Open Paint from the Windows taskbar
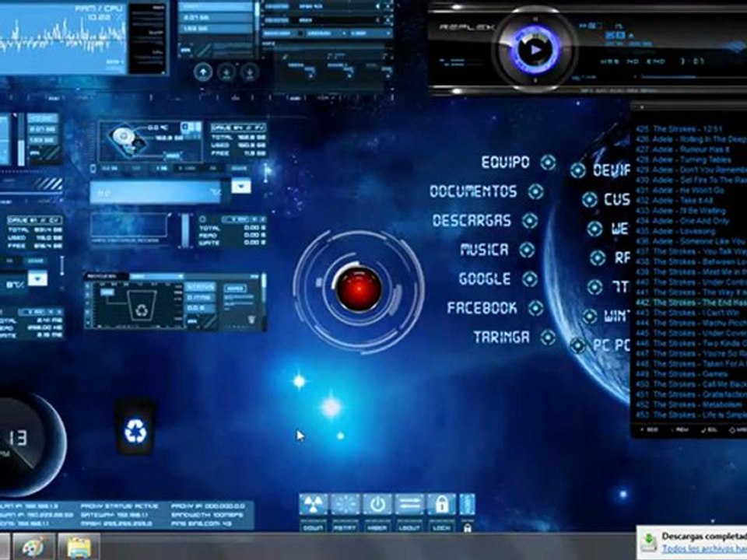The image size is (747, 560). click(33, 547)
